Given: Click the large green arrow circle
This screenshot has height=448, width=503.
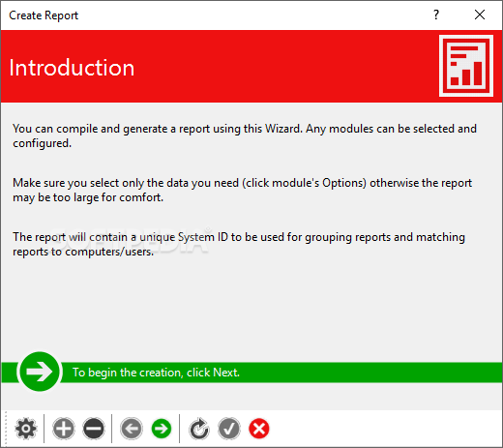Looking at the screenshot, I should click(40, 372).
